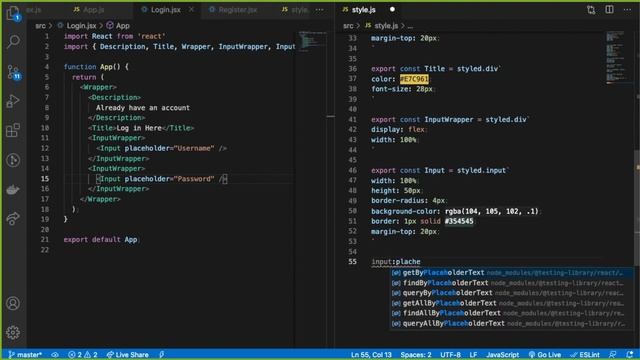640x360 pixels.
Task: Open the Manage gear icon
Action: (13, 333)
